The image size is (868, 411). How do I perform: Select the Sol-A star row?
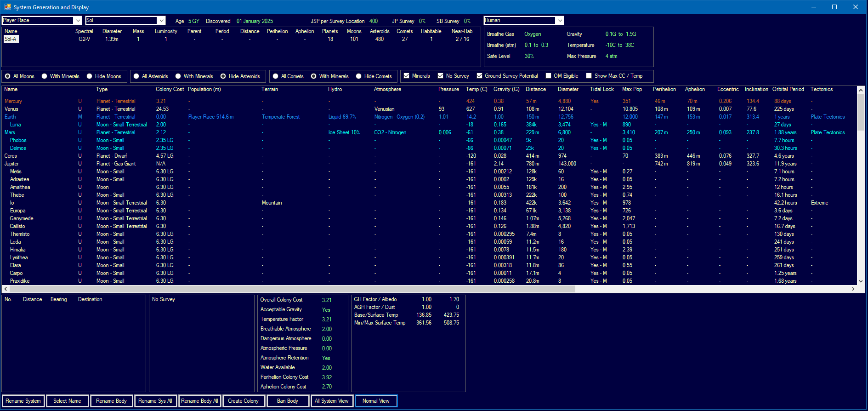[241, 39]
